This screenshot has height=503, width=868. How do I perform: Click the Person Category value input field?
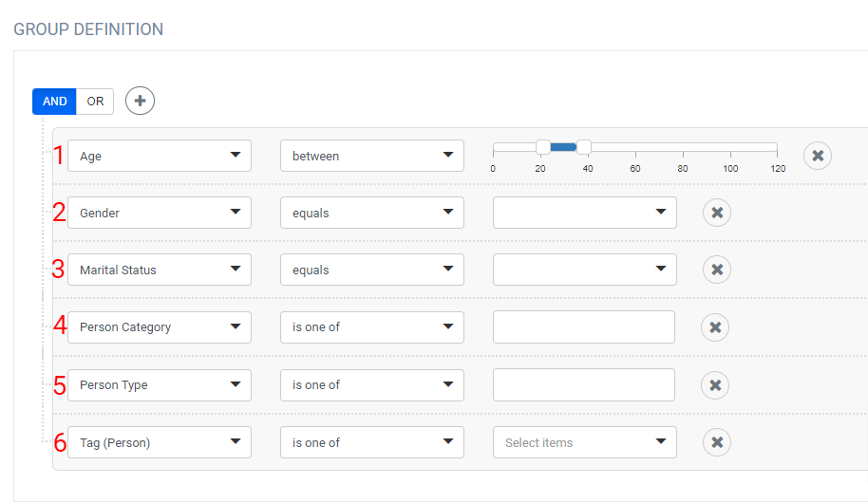[584, 327]
